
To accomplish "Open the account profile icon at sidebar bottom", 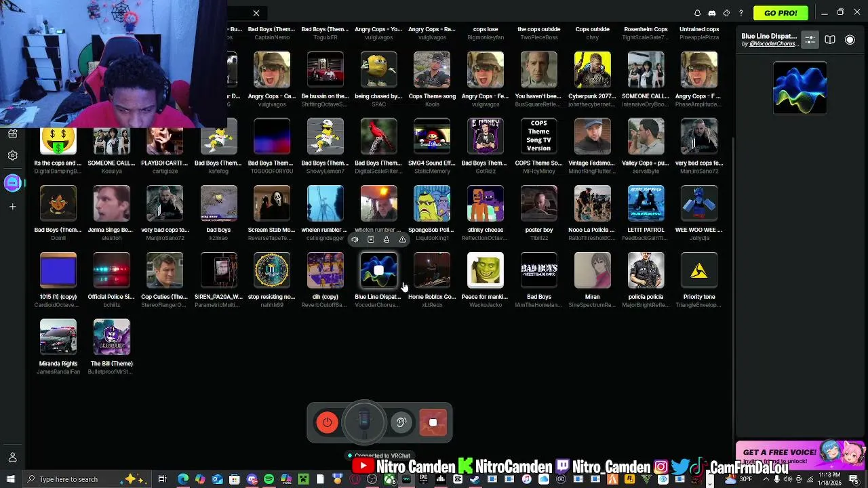I will 12,457.
